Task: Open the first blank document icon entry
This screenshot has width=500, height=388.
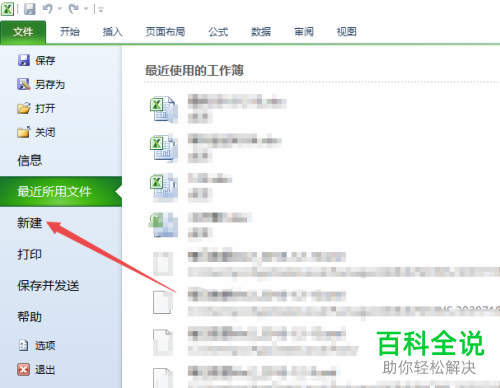Action: click(x=163, y=263)
